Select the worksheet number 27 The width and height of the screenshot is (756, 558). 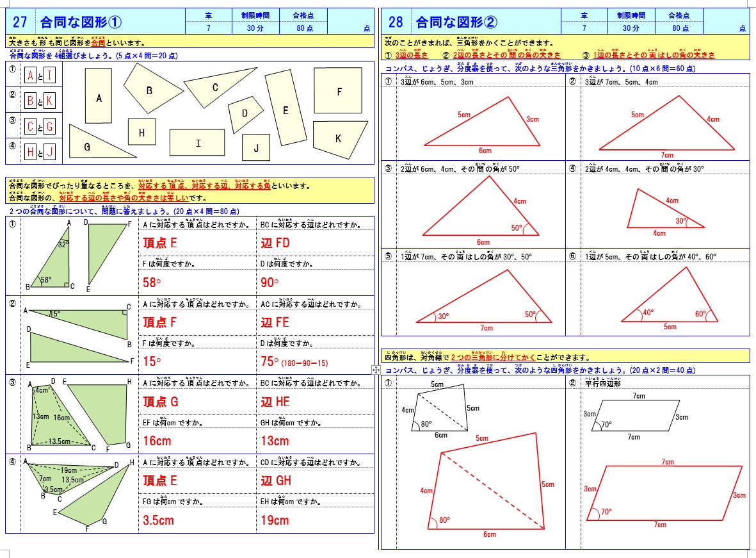pos(20,22)
